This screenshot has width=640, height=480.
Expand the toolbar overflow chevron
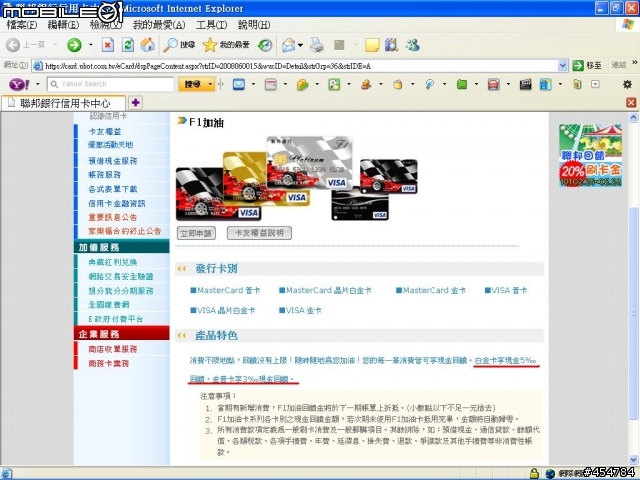pyautogui.click(x=635, y=63)
